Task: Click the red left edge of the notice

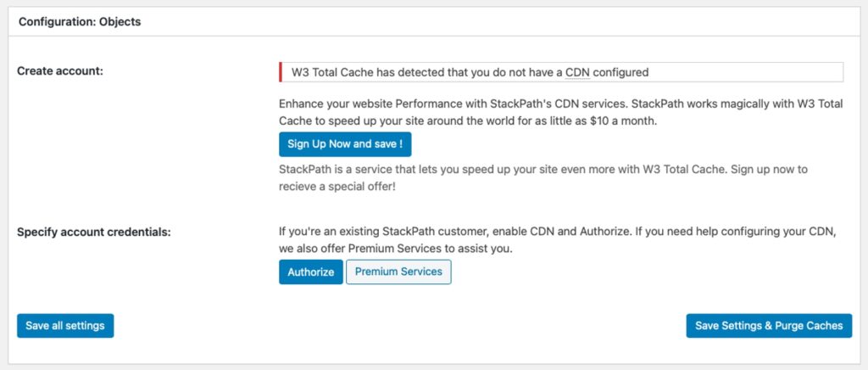Action: click(281, 72)
